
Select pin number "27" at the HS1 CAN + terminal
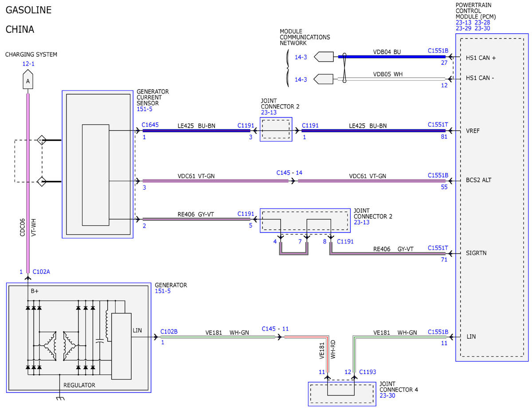point(444,63)
